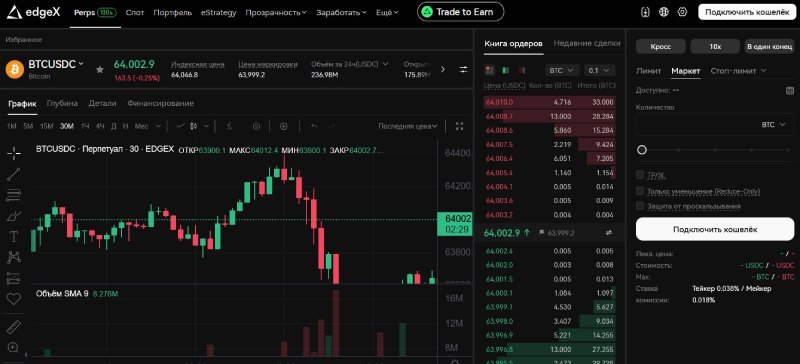Viewport: 800px width, 364px height.
Task: Open site settings gear in header
Action: [682, 12]
